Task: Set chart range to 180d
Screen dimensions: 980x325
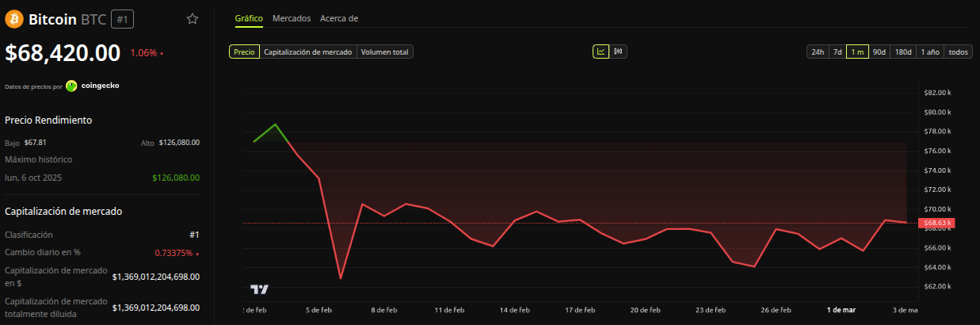Action: 903,52
